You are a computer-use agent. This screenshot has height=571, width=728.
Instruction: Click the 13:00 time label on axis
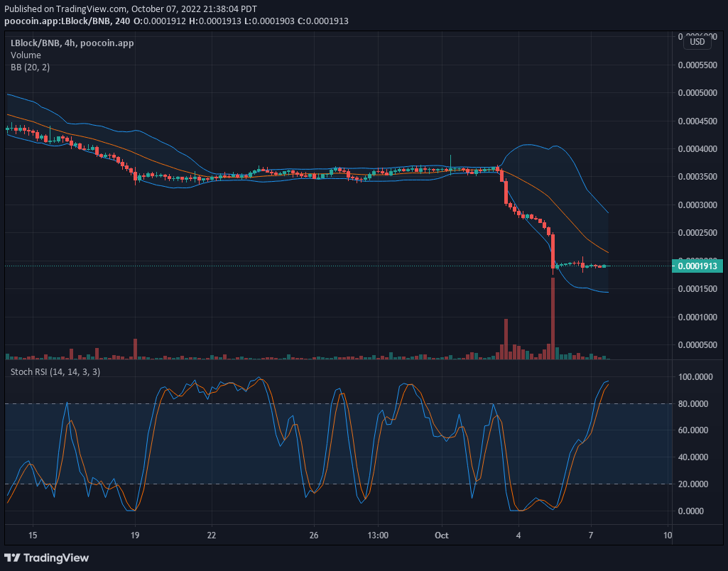(x=378, y=535)
